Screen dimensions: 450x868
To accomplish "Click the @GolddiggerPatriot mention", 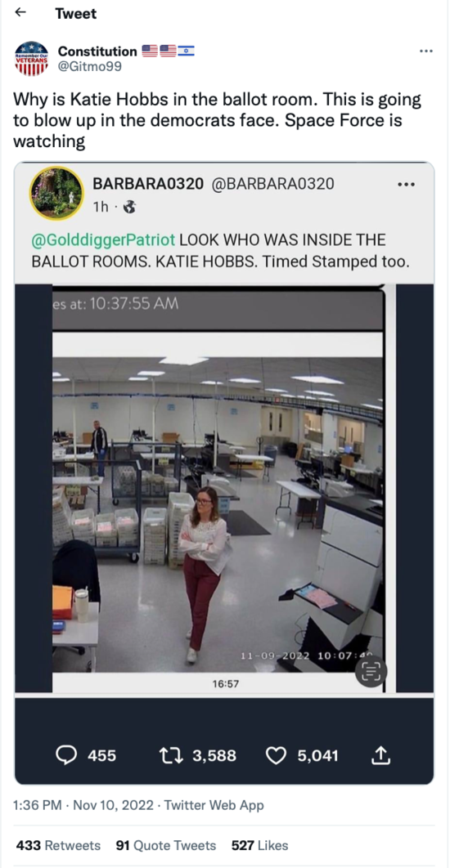I will point(103,240).
